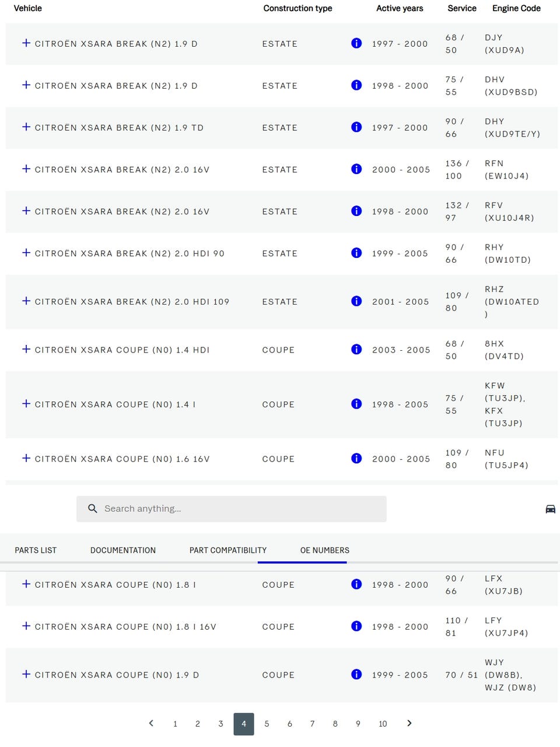Expand the Xsara Coupe 1.8 I LFX row

coord(26,584)
